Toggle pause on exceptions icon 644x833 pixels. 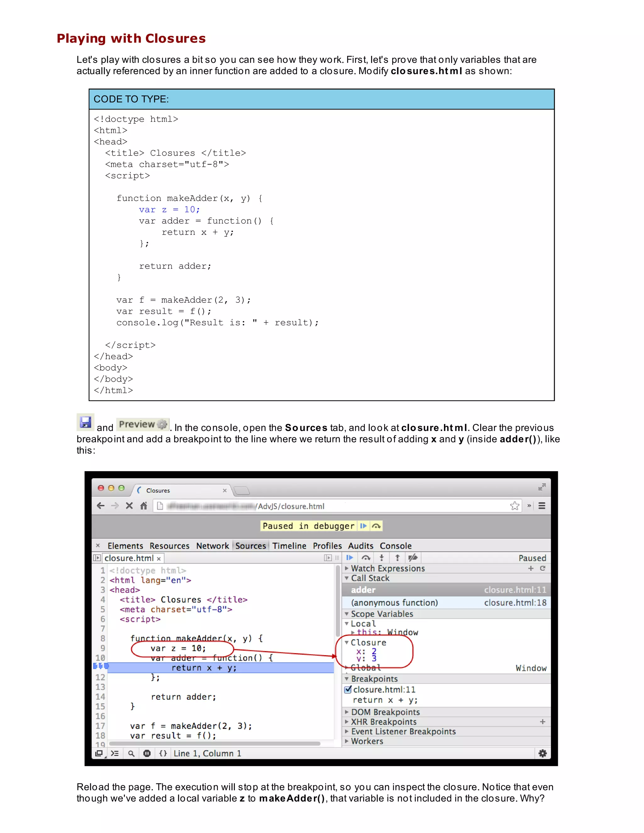pyautogui.click(x=147, y=753)
